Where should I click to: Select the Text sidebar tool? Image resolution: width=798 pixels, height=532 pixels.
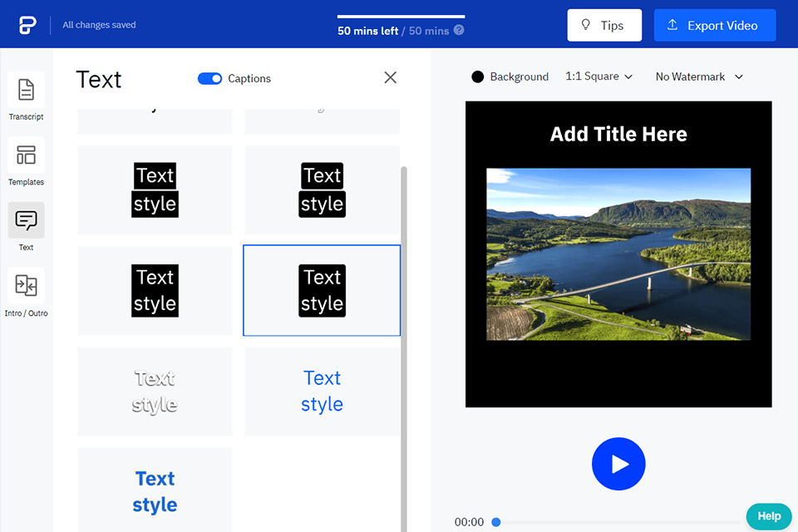26,228
